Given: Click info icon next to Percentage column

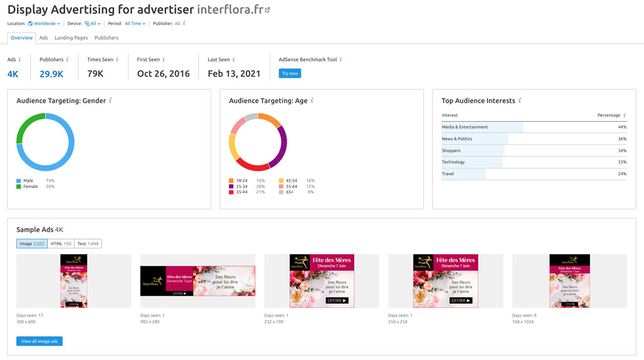Looking at the screenshot, I should coord(625,115).
